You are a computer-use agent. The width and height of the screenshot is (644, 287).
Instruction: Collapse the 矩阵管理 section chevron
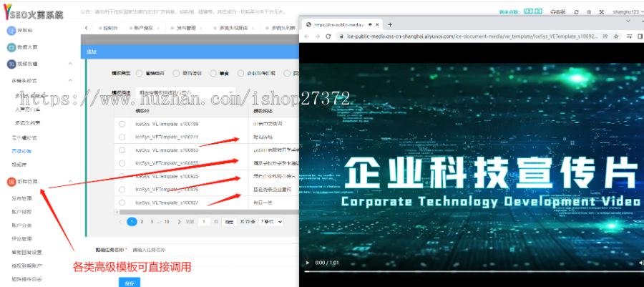coord(70,182)
